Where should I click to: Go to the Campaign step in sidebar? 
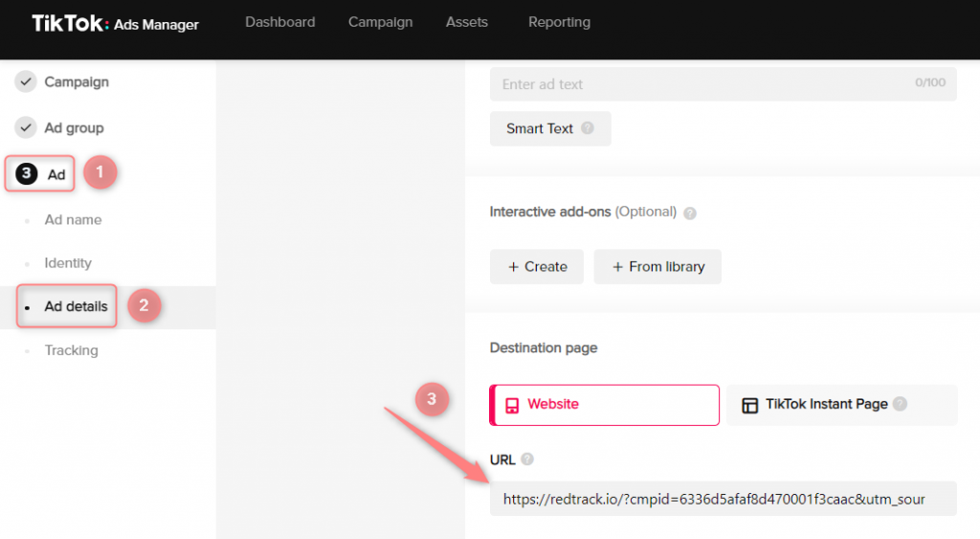click(x=77, y=82)
